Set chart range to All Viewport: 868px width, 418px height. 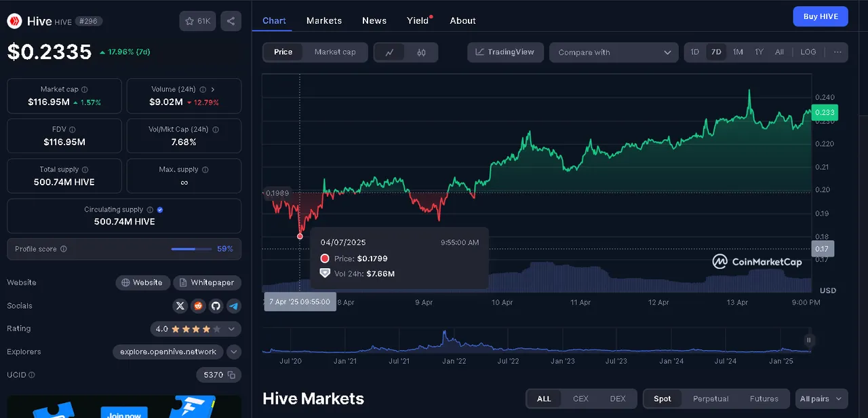pyautogui.click(x=779, y=52)
